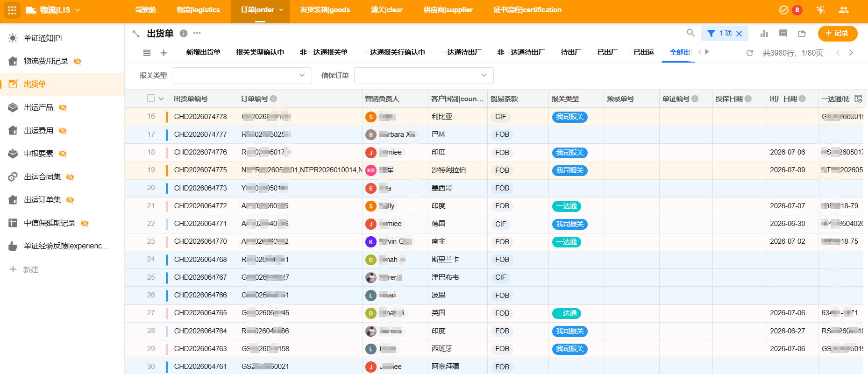
Task: Clear the active filter with X
Action: click(x=739, y=34)
